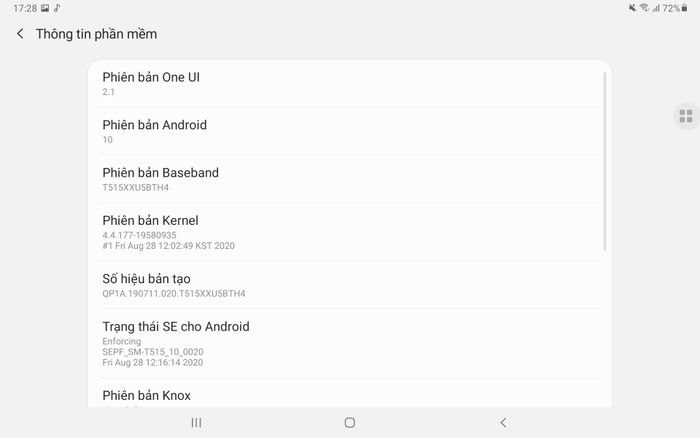Tap the Wi-Fi status bar icon

[643, 8]
